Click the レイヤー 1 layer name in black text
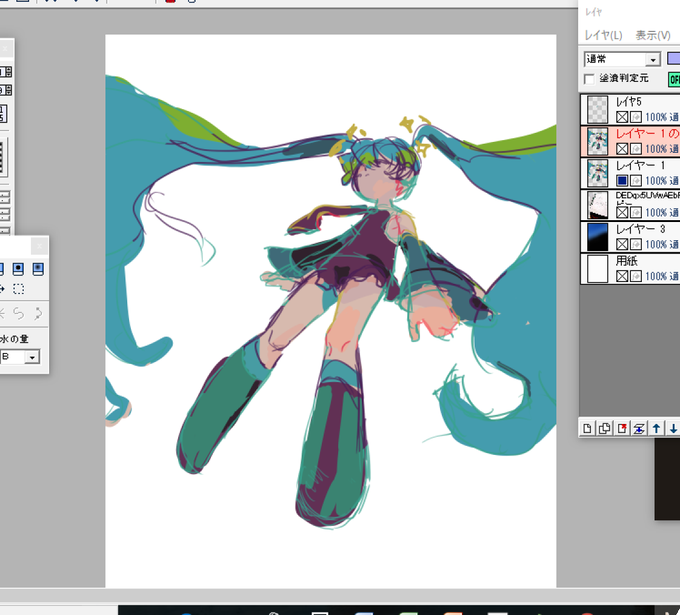The width and height of the screenshot is (680, 615). [641, 165]
